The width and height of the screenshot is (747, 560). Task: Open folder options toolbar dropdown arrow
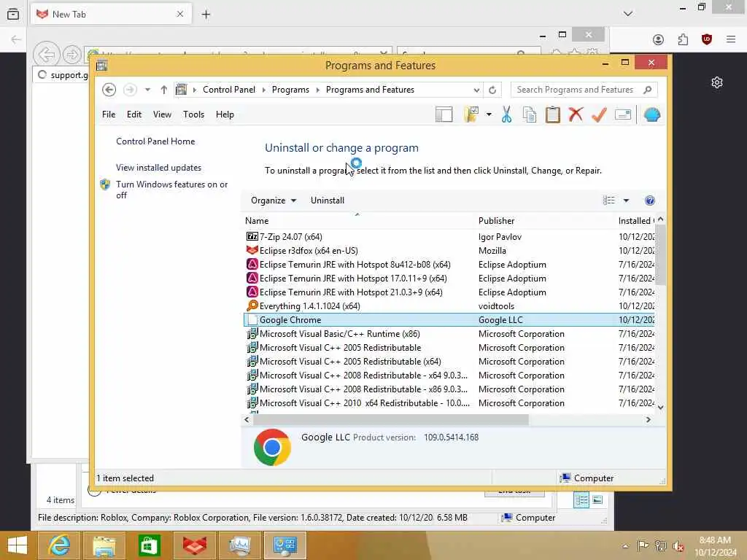[x=489, y=114]
